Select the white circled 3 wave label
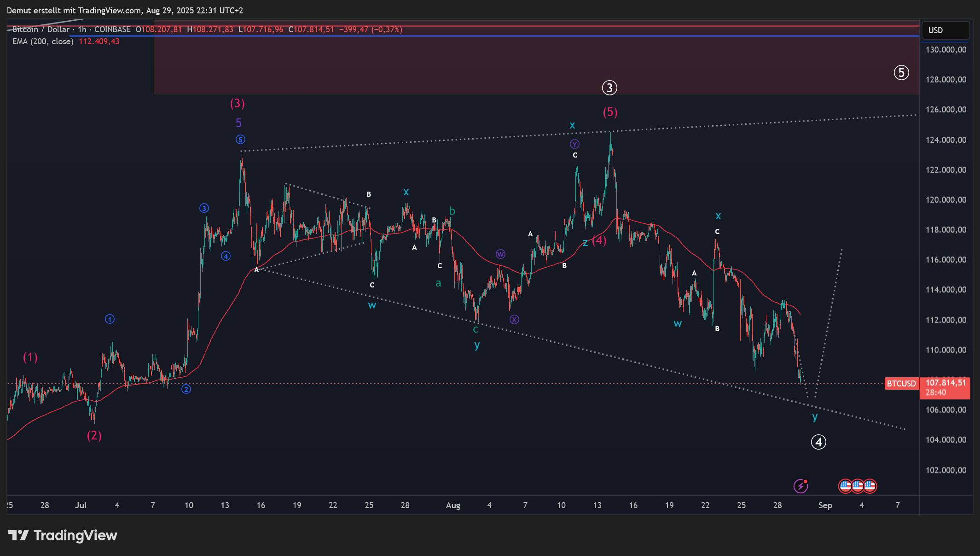Screen dimensions: 980x556 [609, 88]
